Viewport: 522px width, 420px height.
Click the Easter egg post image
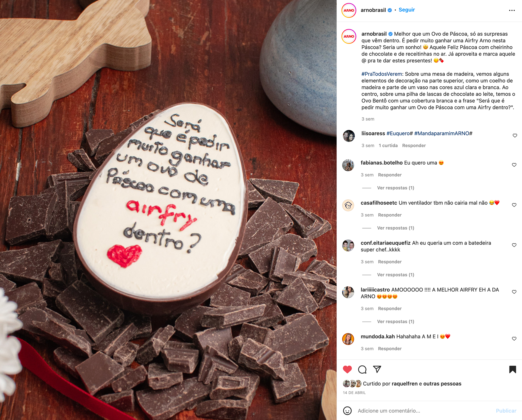click(168, 210)
